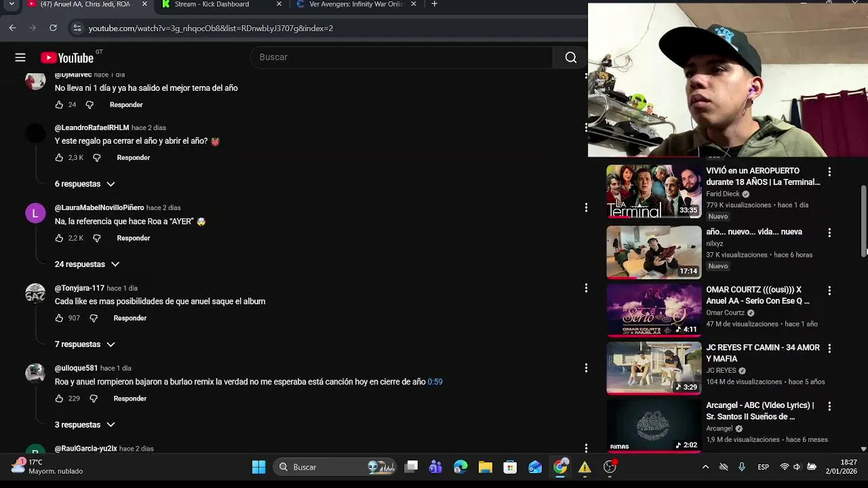Screen dimensions: 868x488
Task: Open Microsoft Store from the taskbar
Action: point(510,467)
